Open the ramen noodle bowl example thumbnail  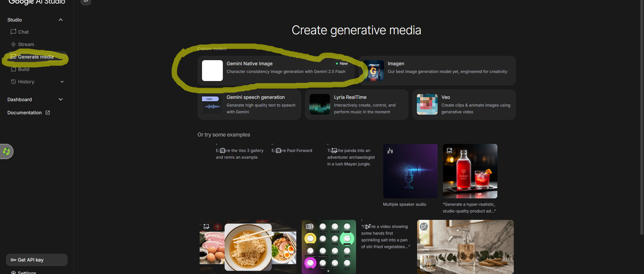pyautogui.click(x=248, y=247)
